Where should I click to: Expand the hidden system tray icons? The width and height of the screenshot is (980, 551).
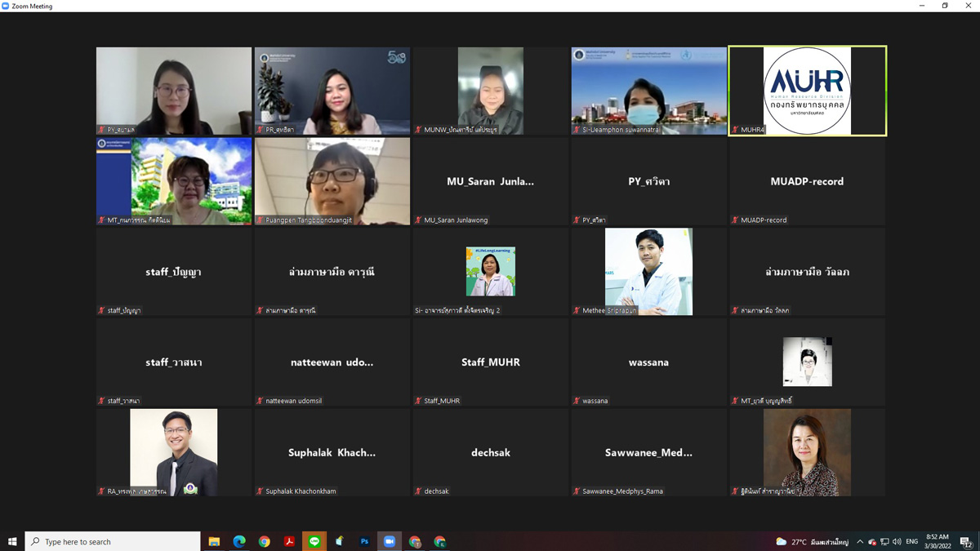click(859, 542)
